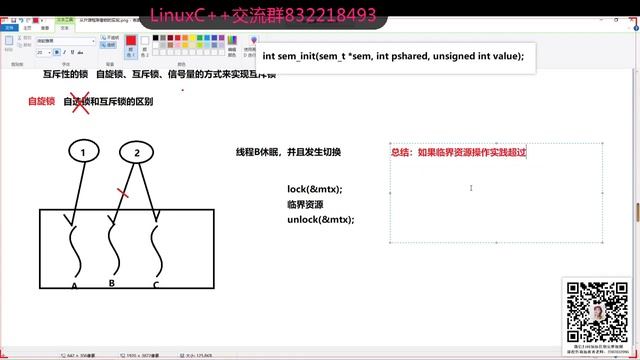Viewport: 640px width, 360px height.
Task: Select the Color 2 white background box
Action: click(144, 46)
